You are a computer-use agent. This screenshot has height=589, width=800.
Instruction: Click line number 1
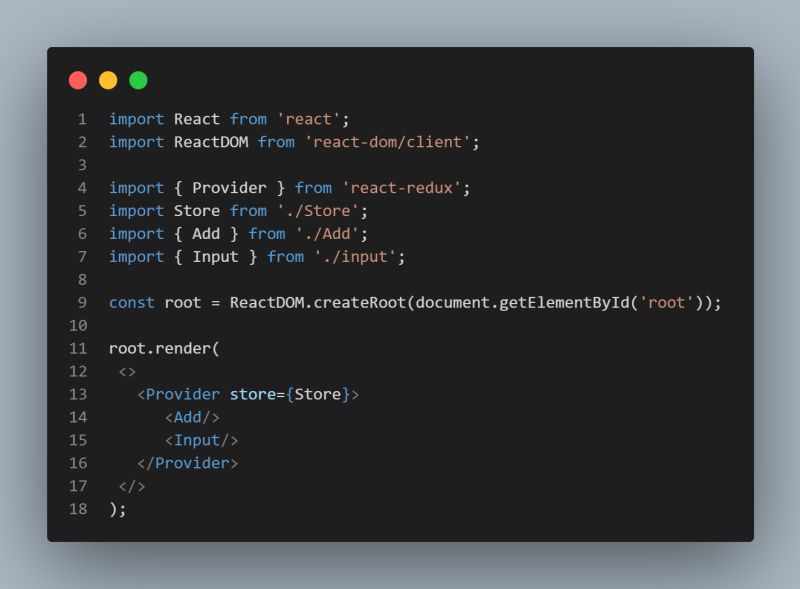pyautogui.click(x=82, y=119)
